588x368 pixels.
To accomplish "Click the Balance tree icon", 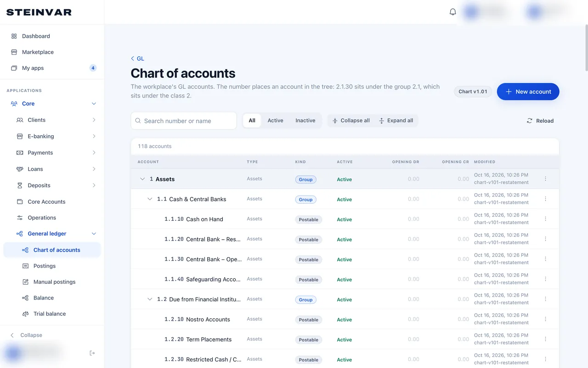I will pos(25,298).
